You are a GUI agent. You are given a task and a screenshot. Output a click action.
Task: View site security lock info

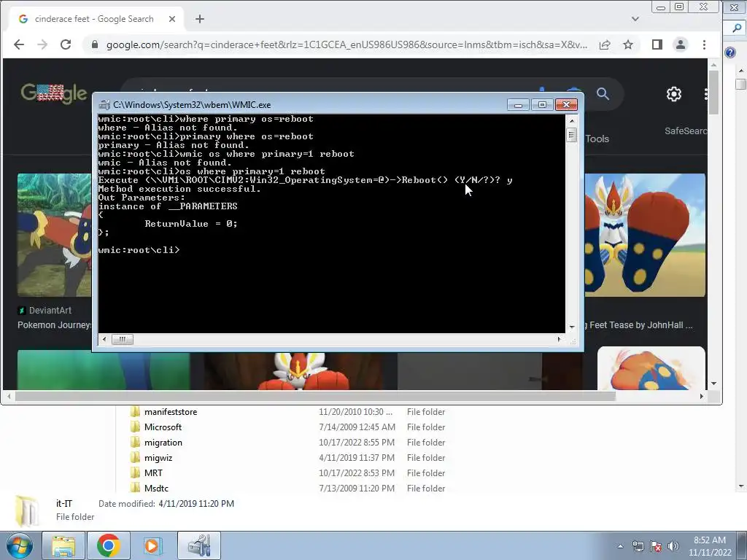[x=94, y=44]
